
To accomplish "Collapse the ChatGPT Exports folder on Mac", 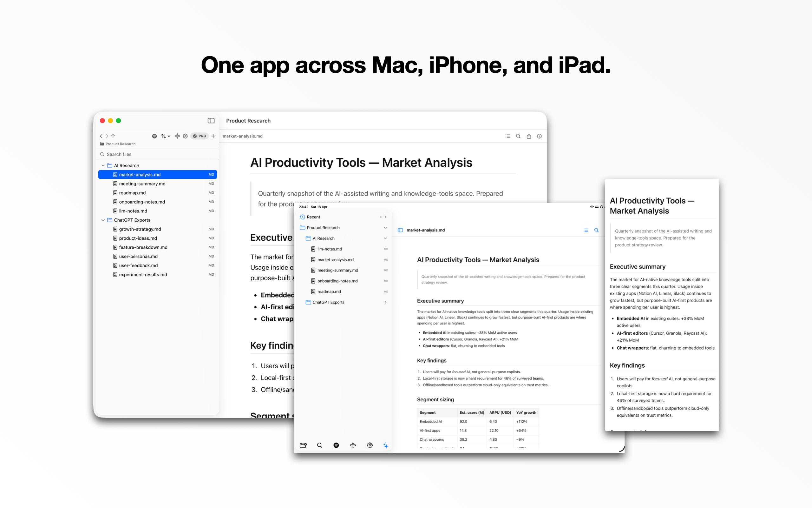I will (x=103, y=220).
